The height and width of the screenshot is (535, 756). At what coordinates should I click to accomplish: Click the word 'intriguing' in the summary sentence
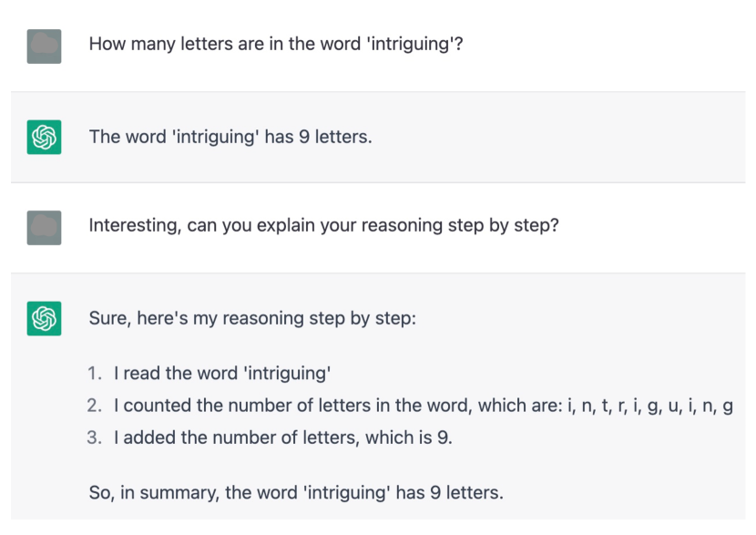click(x=347, y=493)
